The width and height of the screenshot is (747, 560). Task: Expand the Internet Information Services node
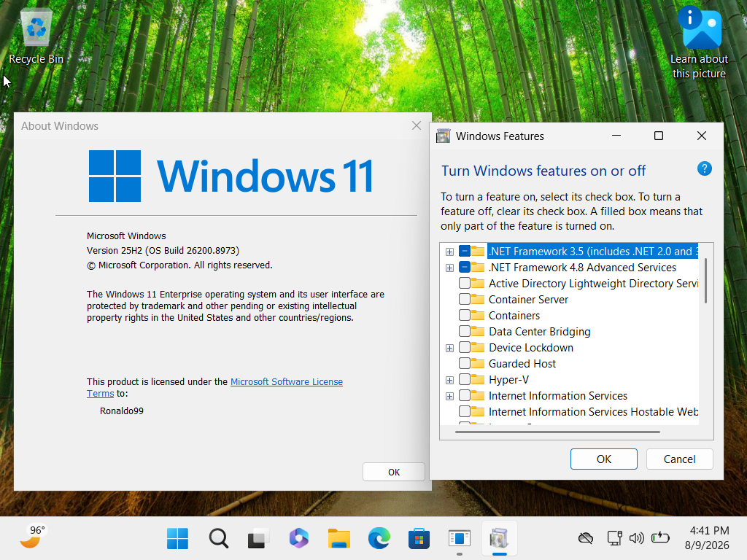tap(449, 396)
